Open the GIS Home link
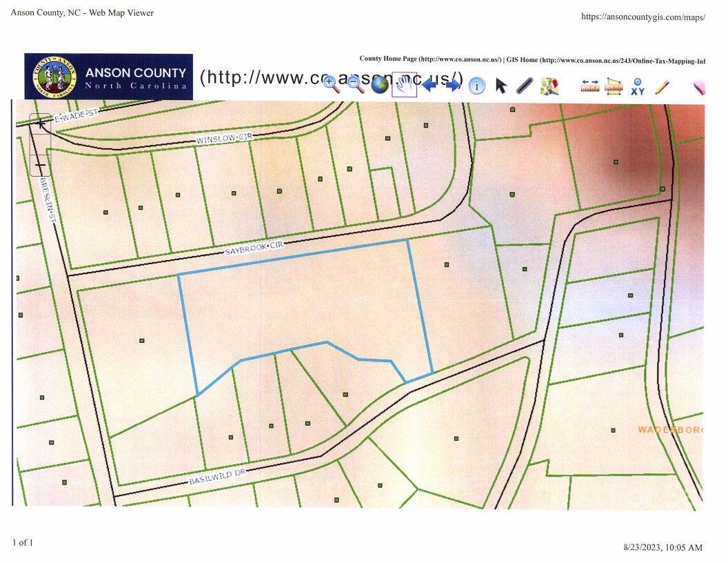Viewport: 728px width, 563px height. (x=605, y=61)
